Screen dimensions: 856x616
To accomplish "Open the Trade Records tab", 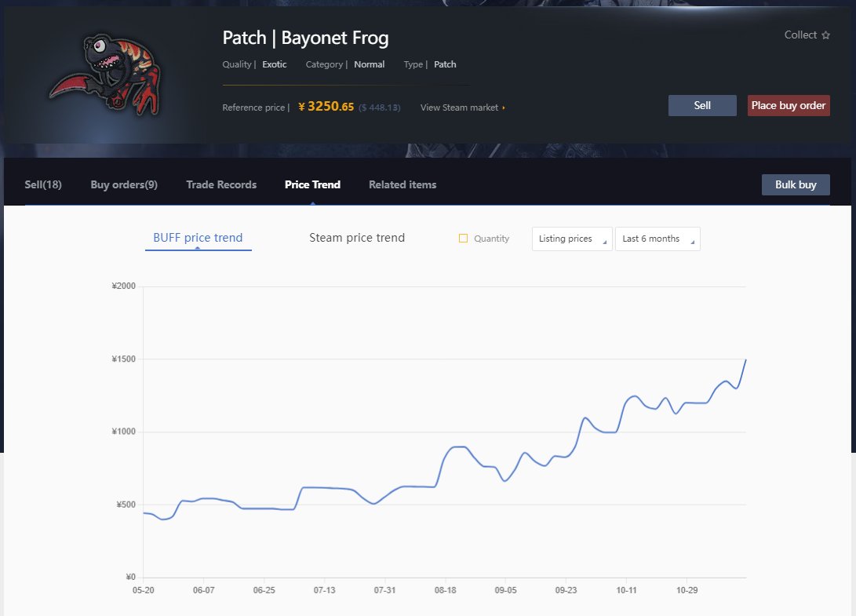I will coord(221,184).
